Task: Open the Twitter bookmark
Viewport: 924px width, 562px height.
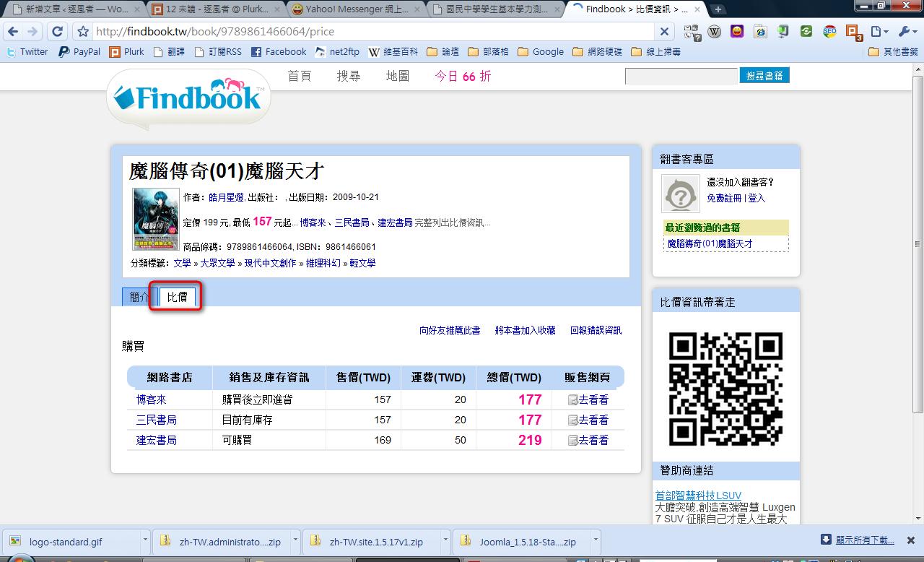Action: [x=27, y=52]
